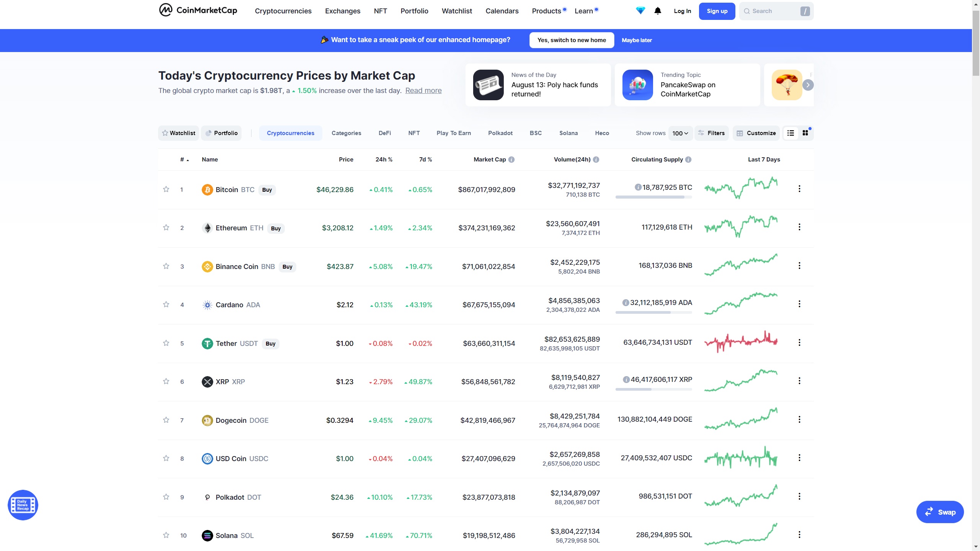Star Bitcoin to add to watchlist
980x551 pixels.
pyautogui.click(x=166, y=189)
